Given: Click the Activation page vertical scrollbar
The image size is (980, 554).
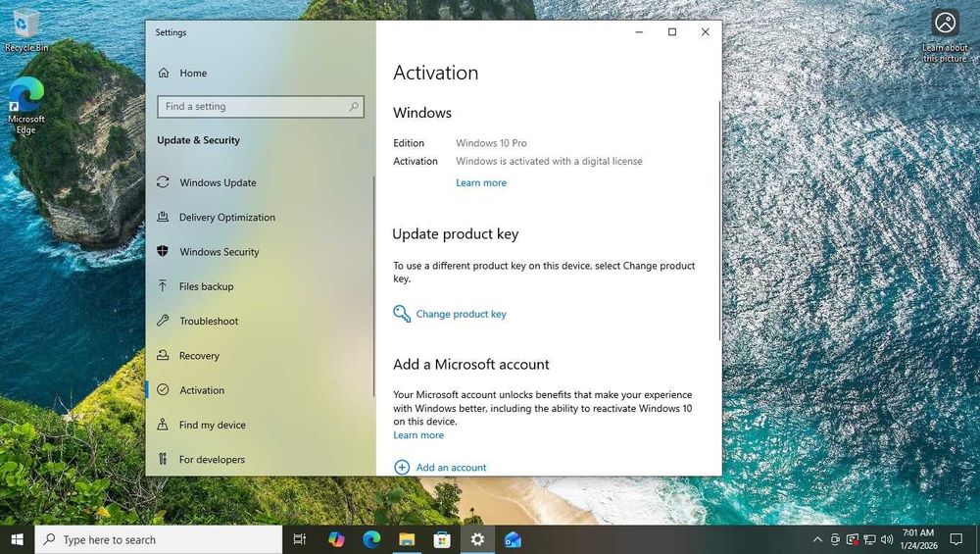Looking at the screenshot, I should pos(719,221).
